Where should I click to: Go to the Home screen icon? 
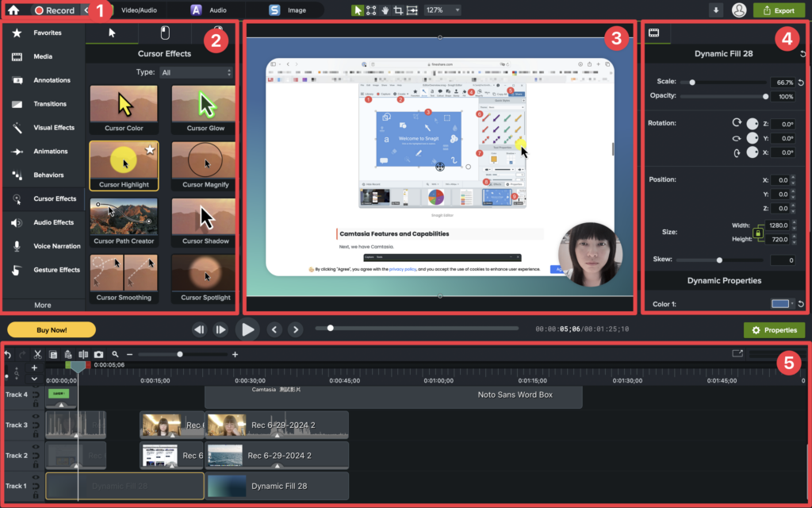pos(13,10)
